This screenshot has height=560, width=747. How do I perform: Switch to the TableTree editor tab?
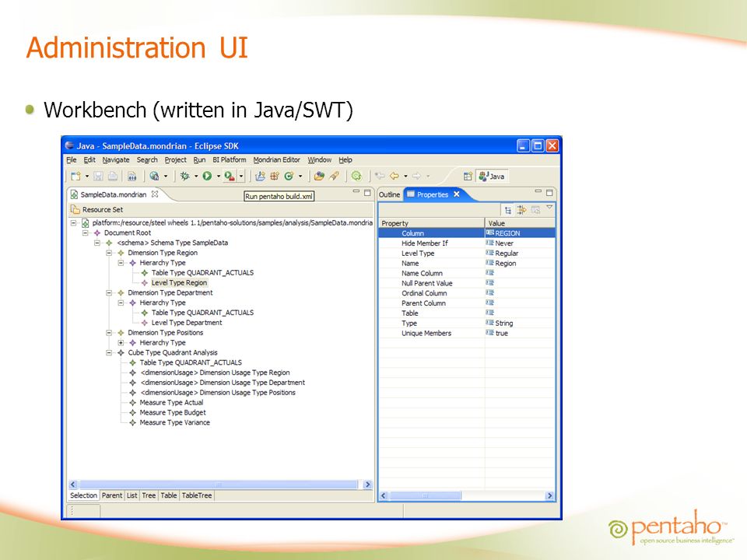[x=197, y=495]
